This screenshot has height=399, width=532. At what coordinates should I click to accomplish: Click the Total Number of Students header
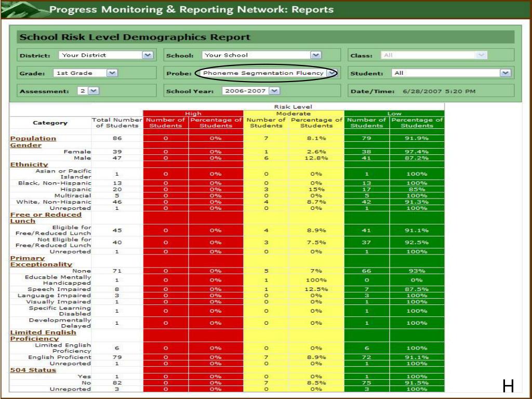(117, 123)
